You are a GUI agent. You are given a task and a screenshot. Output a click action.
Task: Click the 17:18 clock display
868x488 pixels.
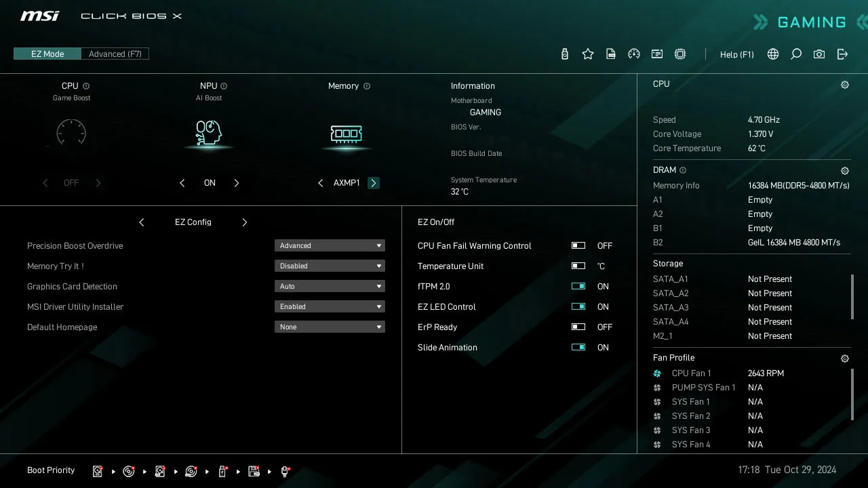click(x=749, y=470)
